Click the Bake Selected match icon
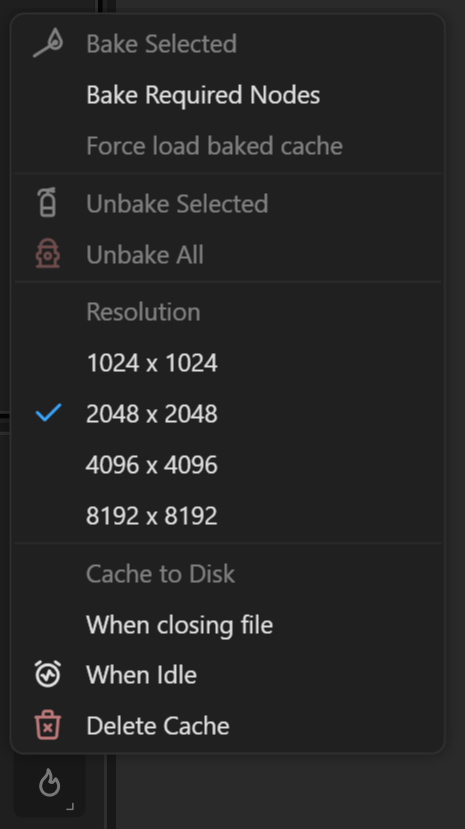Viewport: 465px width, 829px height. [x=48, y=43]
